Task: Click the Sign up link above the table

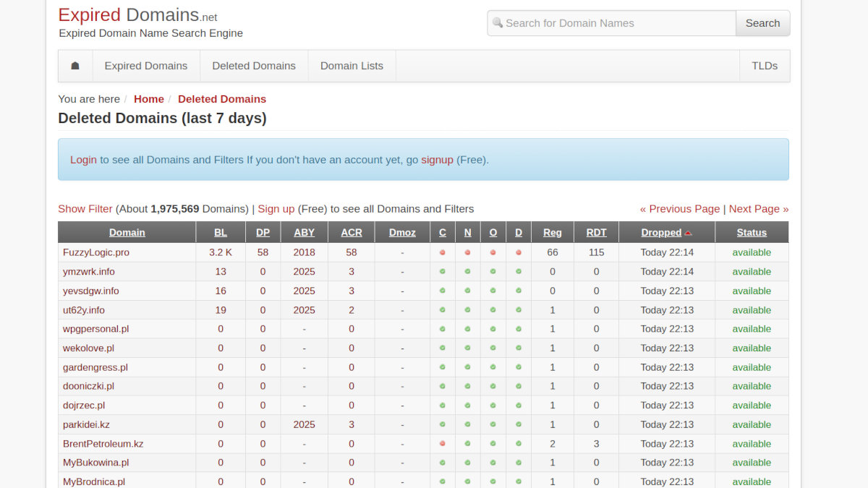Action: click(x=276, y=209)
